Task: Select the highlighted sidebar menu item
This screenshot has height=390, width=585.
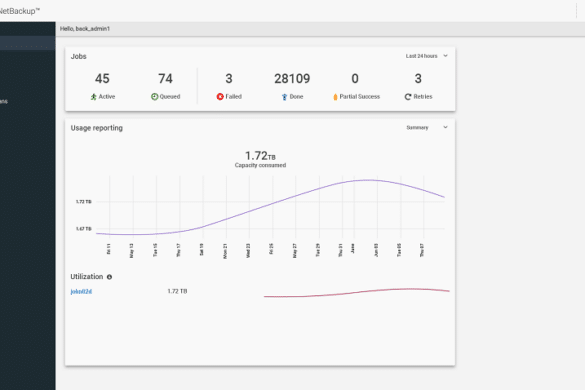Action: pyautogui.click(x=28, y=43)
